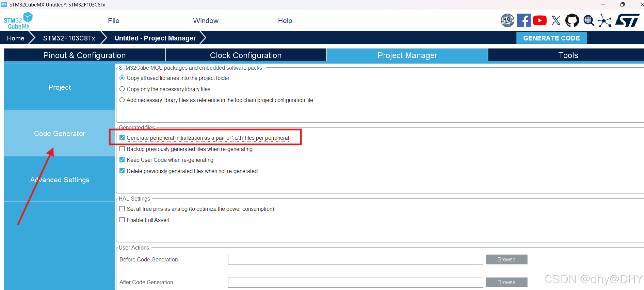
Task: Open the Window menu
Action: click(x=206, y=21)
